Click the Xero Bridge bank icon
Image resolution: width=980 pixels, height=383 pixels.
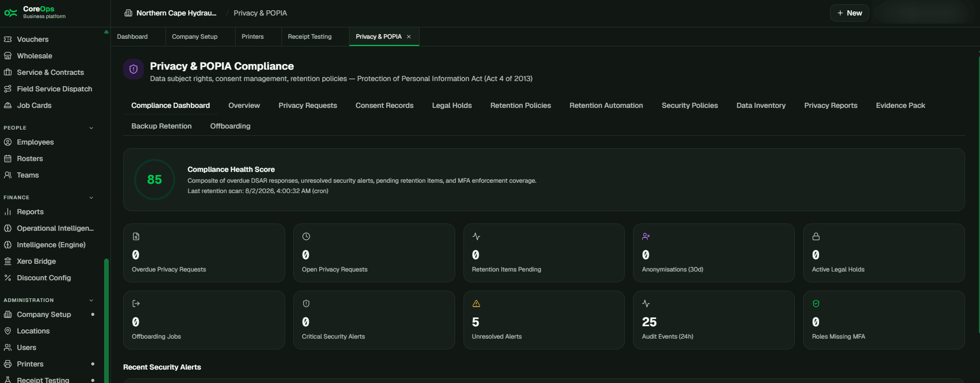point(8,261)
